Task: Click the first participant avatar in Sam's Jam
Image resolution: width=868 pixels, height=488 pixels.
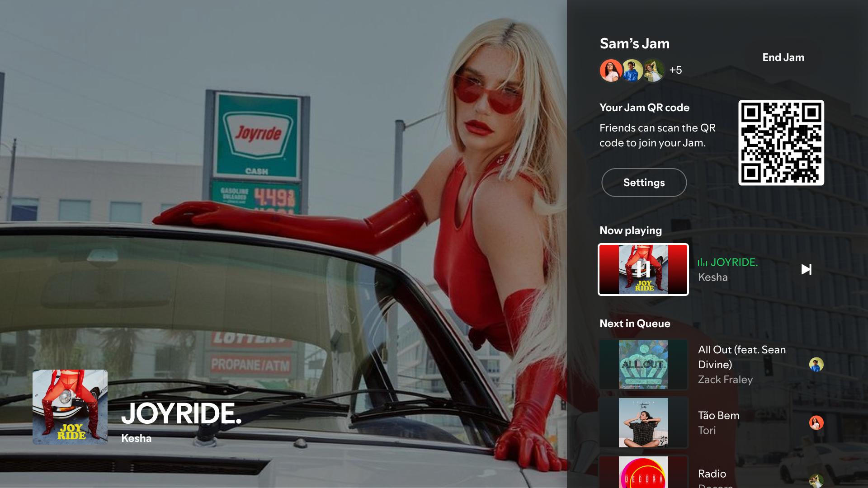Action: (610, 70)
